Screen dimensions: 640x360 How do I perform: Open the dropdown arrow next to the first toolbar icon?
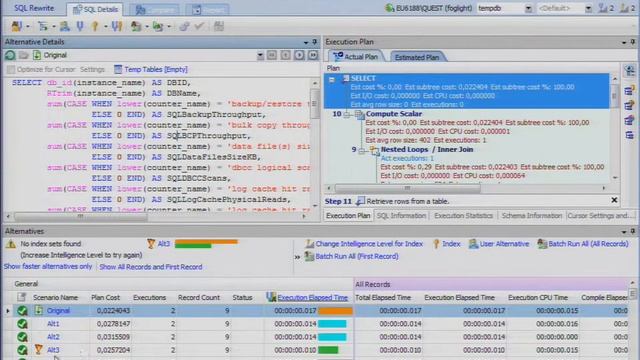28,27
